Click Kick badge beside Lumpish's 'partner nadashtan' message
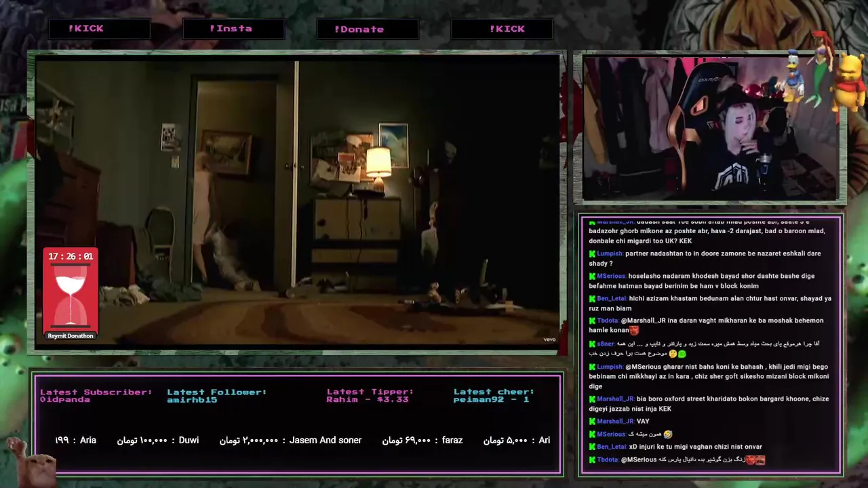Viewport: 868px width, 488px height. pyautogui.click(x=593, y=254)
